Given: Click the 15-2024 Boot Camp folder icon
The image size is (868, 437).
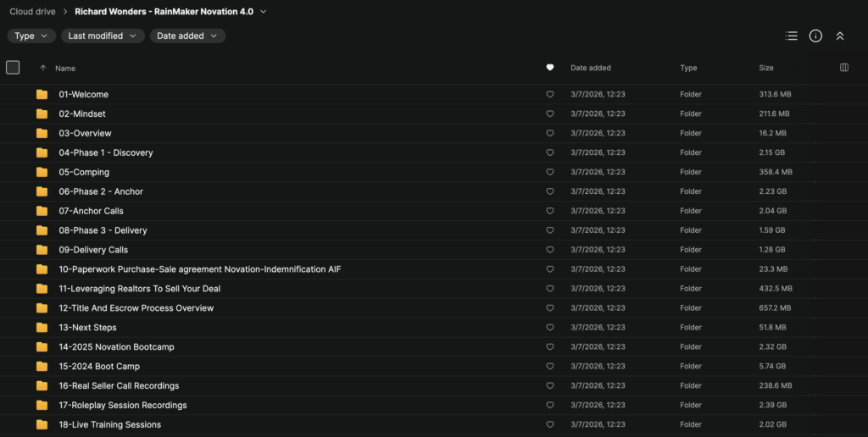Looking at the screenshot, I should click(42, 366).
